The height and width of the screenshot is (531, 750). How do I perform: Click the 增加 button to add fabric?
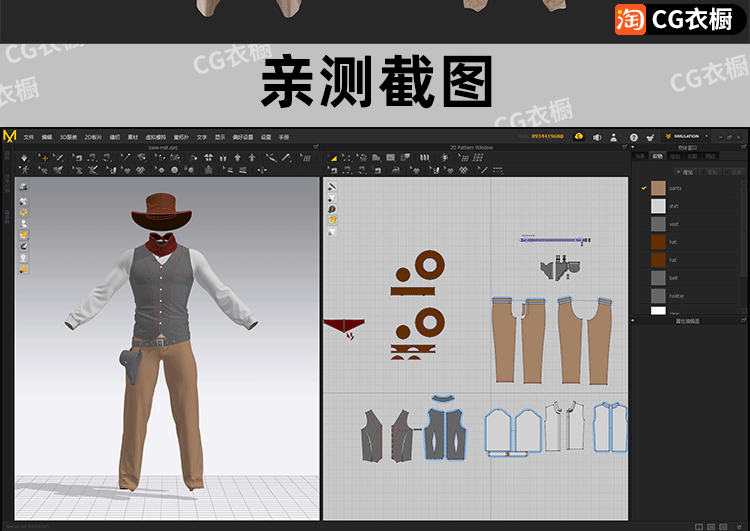[684, 172]
